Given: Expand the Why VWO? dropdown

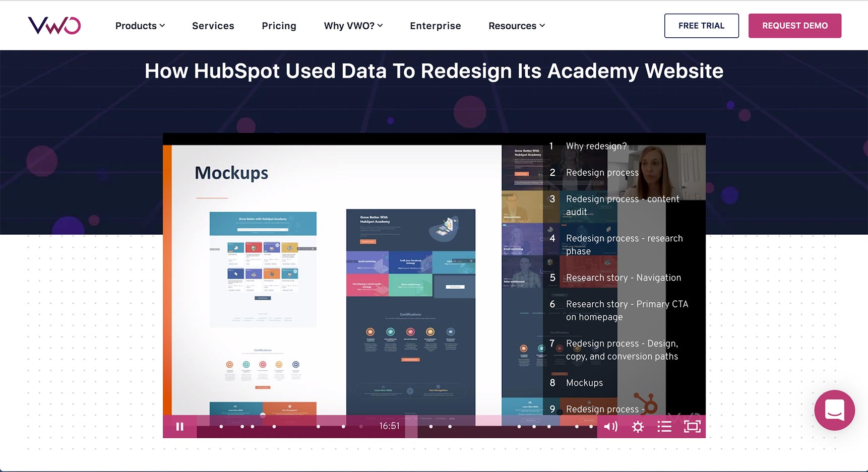Looking at the screenshot, I should 353,26.
